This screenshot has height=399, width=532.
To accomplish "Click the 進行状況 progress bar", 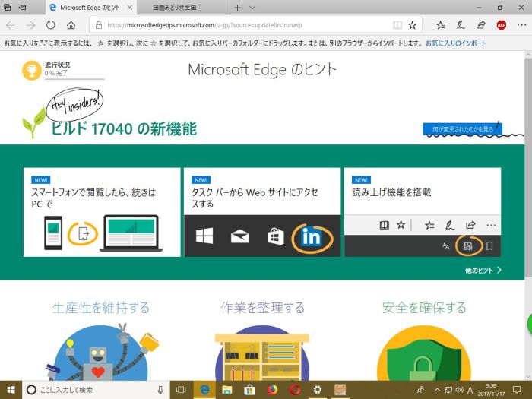I will click(x=74, y=78).
